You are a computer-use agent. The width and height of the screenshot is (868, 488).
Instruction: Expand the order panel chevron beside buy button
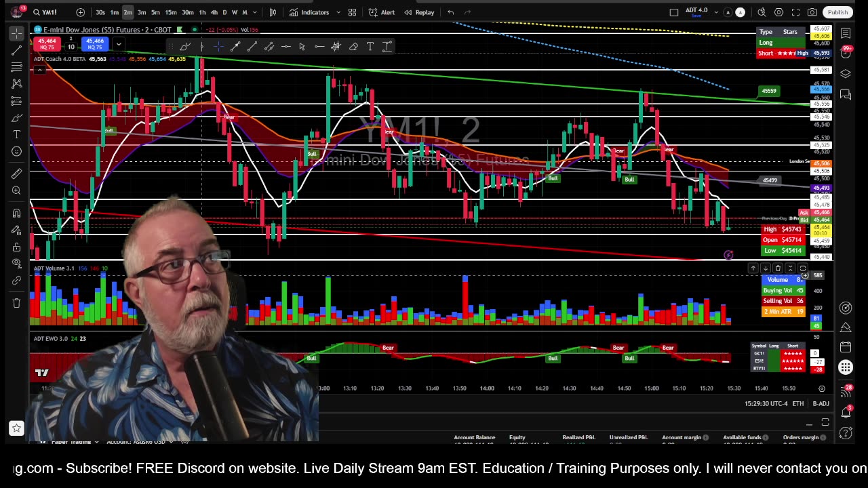118,45
